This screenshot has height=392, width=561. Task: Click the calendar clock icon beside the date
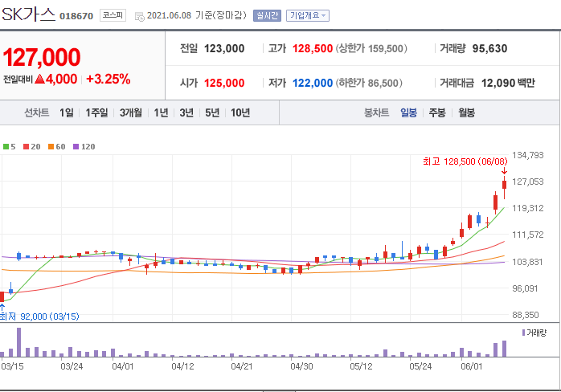[x=140, y=16]
